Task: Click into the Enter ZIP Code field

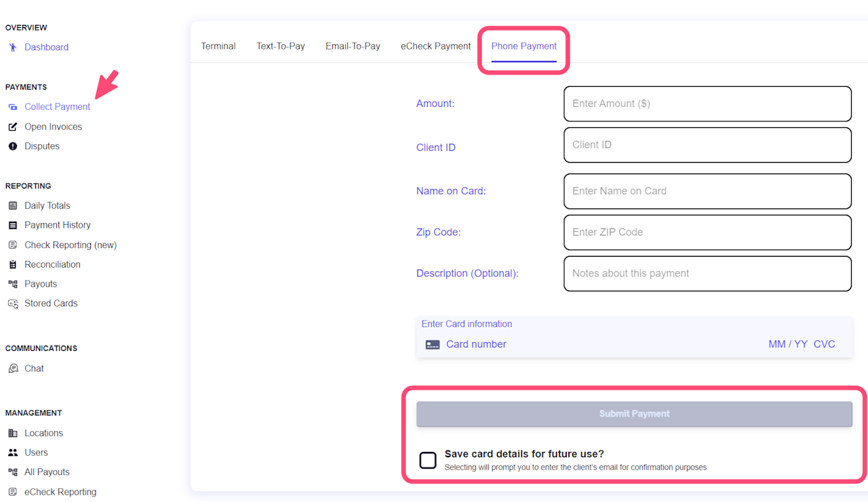Action: point(707,232)
